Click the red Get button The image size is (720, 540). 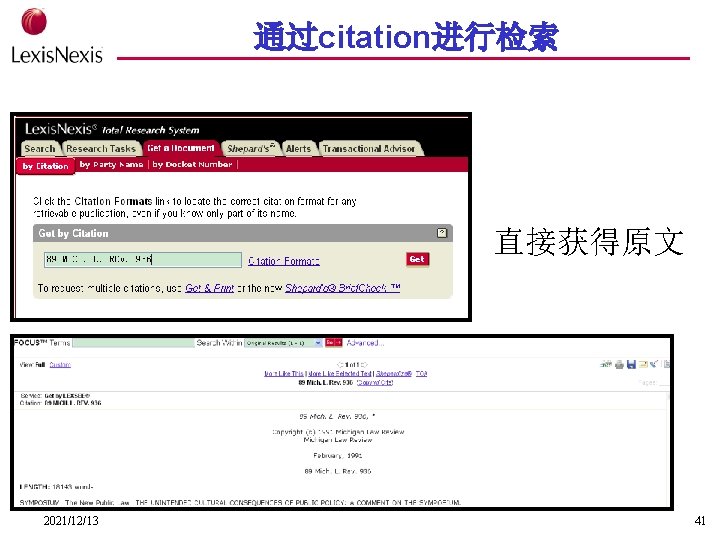[417, 259]
